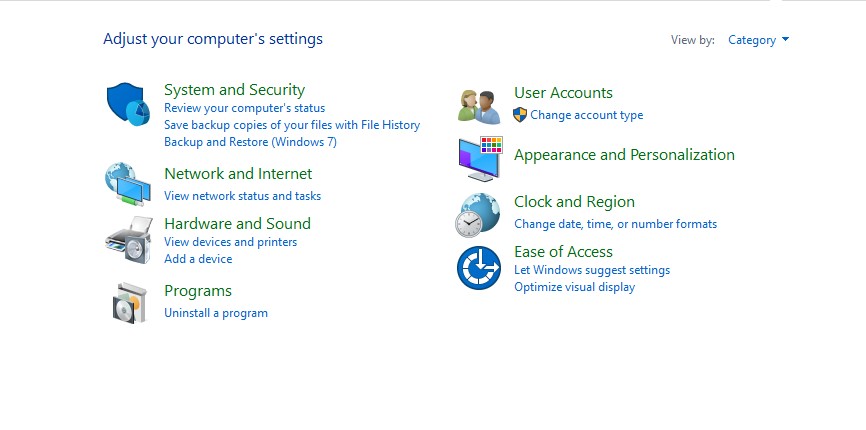Choose Add a device link
866x430 pixels.
(198, 259)
